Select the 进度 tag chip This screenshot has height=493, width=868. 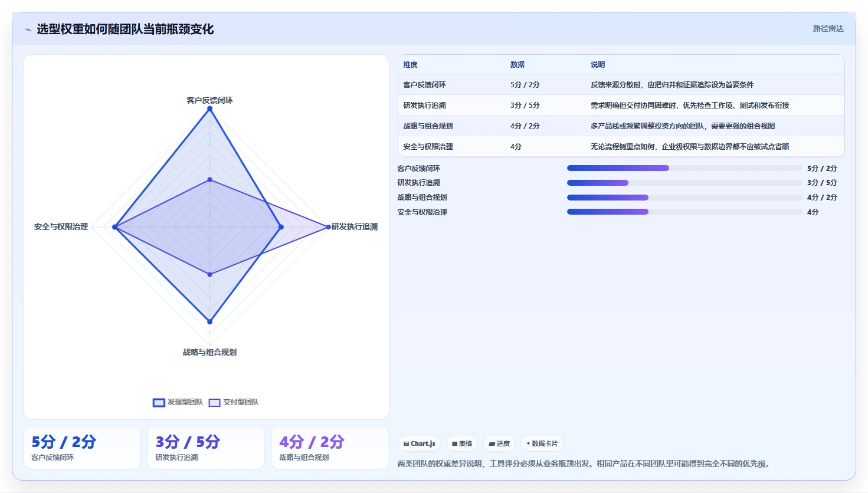[499, 443]
